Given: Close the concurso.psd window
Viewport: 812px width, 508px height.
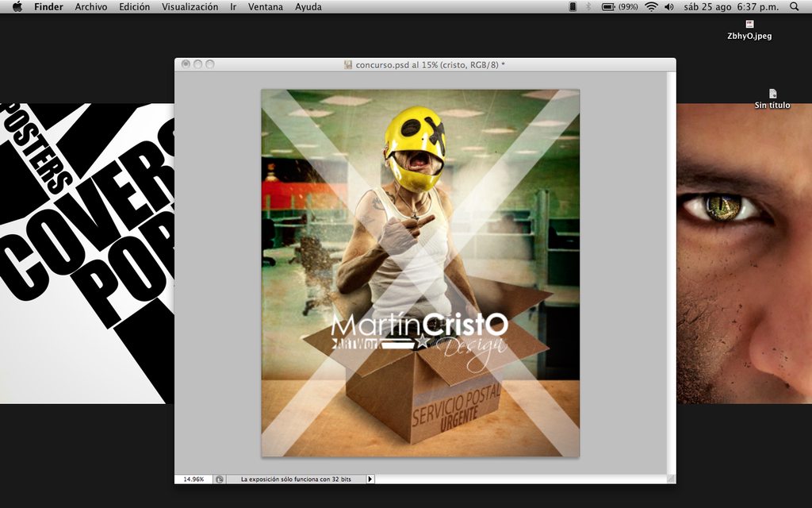Looking at the screenshot, I should coord(186,64).
